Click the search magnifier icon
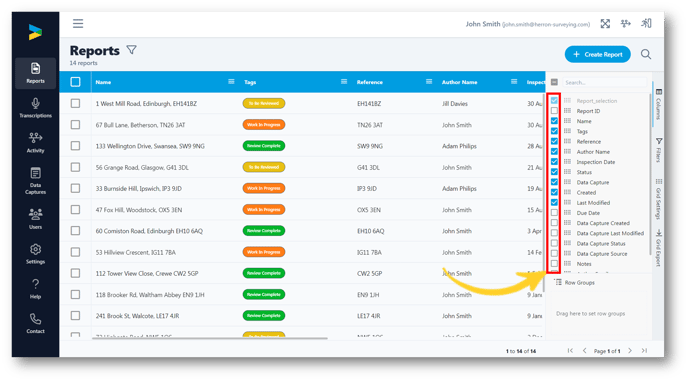The width and height of the screenshot is (688, 381). pos(645,54)
